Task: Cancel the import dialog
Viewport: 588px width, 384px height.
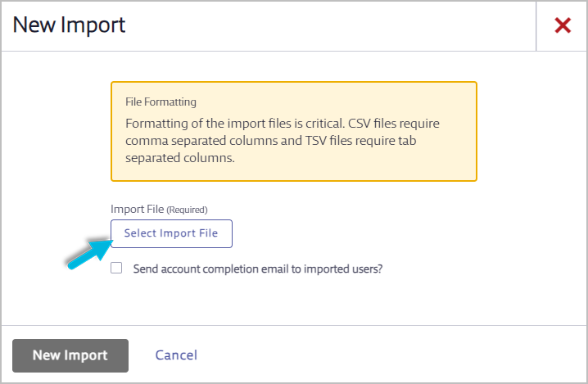Action: [176, 355]
